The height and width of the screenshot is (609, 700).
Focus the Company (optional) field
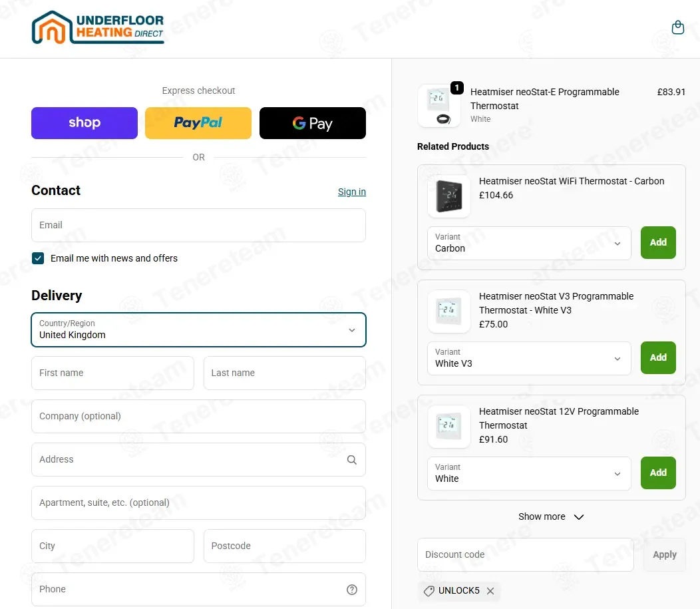tap(199, 416)
